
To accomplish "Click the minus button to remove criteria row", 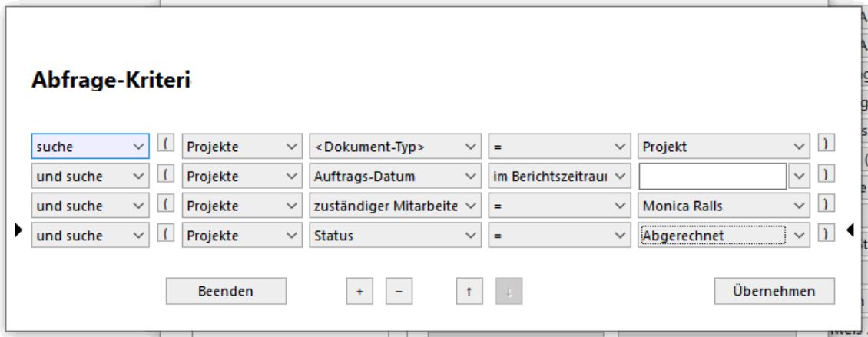I will [399, 292].
